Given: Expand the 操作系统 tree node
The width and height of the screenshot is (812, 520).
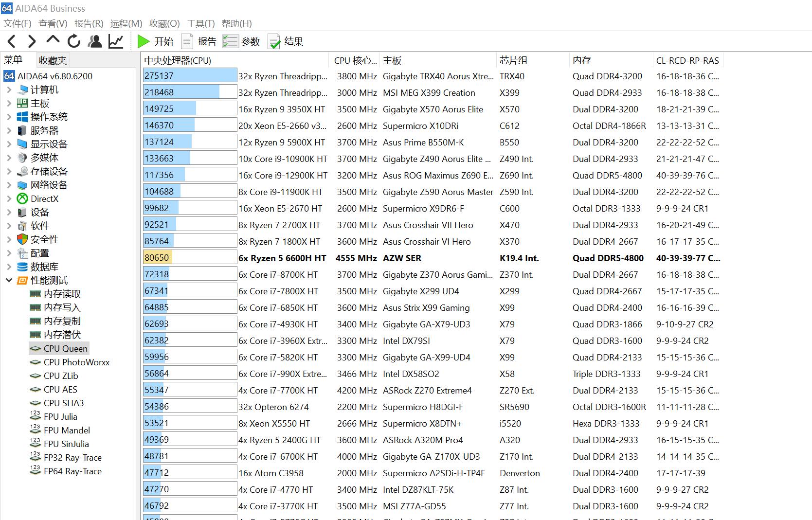Looking at the screenshot, I should pyautogui.click(x=9, y=117).
